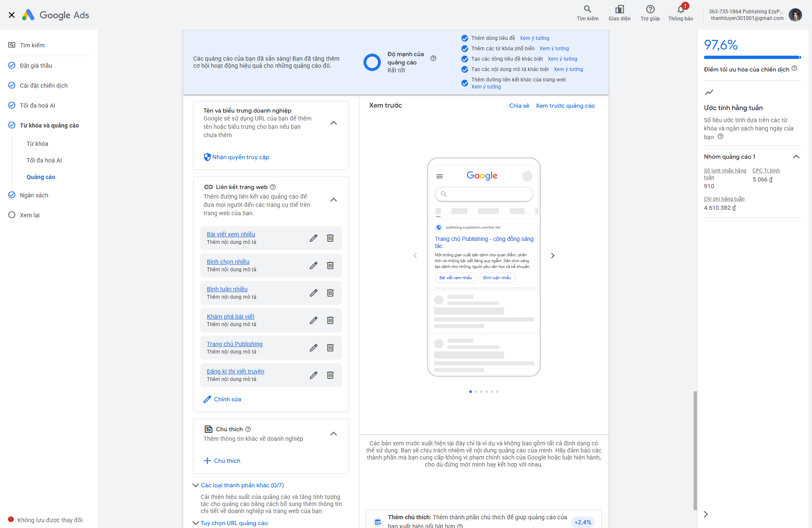Edit the Trang chủ Publishing sitelink
Viewport: 812px width, 528px height.
coord(314,348)
